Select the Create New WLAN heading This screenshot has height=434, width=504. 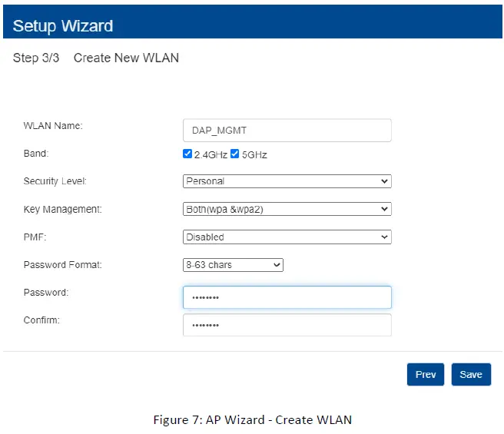[126, 58]
